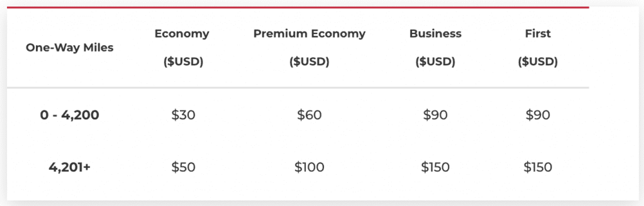Click ($USD) label under Economy

point(183,61)
